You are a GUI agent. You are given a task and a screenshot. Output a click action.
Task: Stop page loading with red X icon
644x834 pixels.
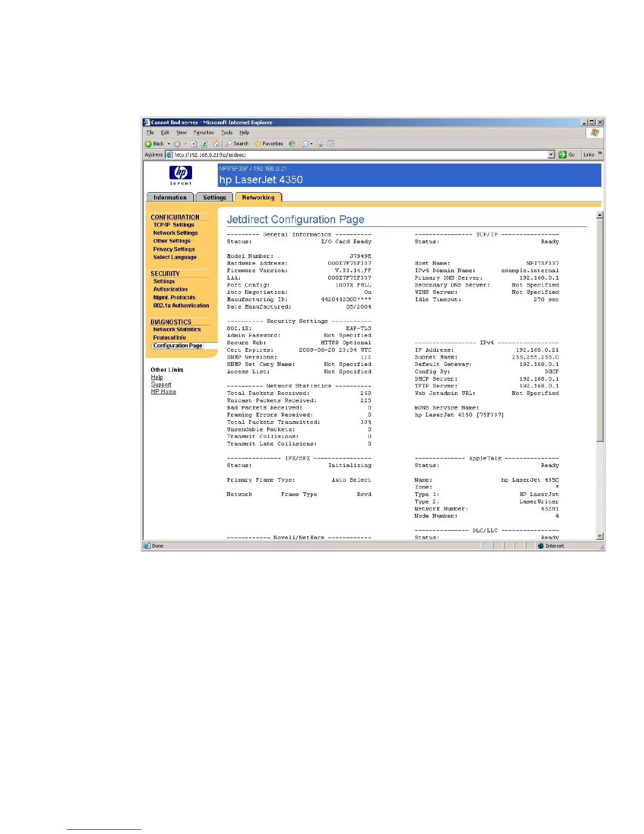coord(194,144)
